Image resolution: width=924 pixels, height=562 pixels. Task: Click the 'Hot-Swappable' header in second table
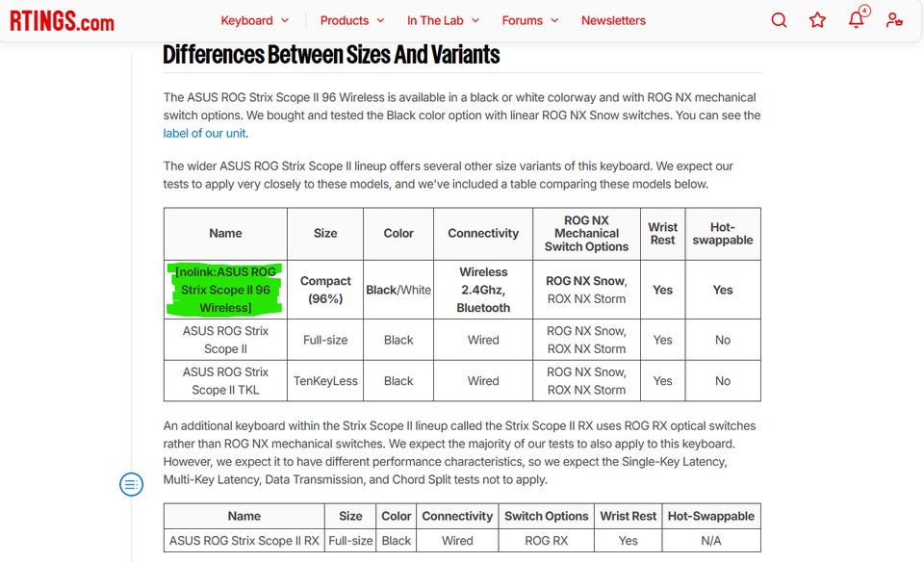click(x=711, y=516)
